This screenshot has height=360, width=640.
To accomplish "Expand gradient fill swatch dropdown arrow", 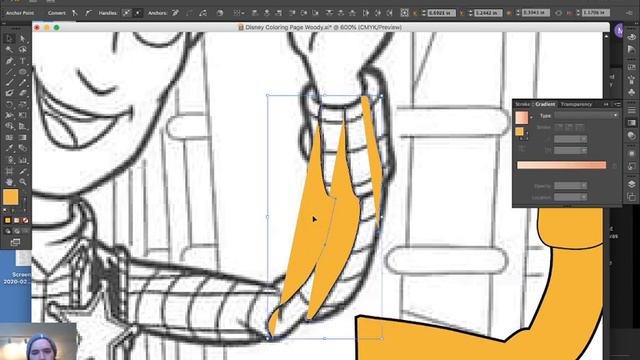I will point(531,118).
